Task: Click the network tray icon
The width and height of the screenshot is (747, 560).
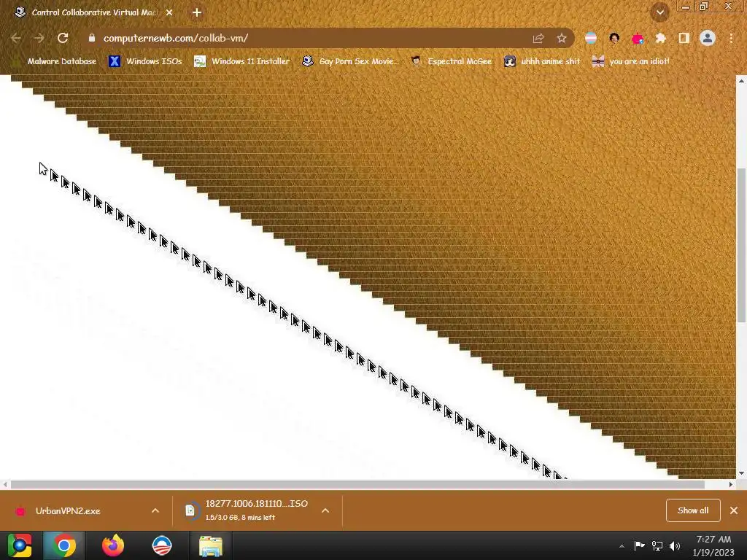Action: pos(657,545)
